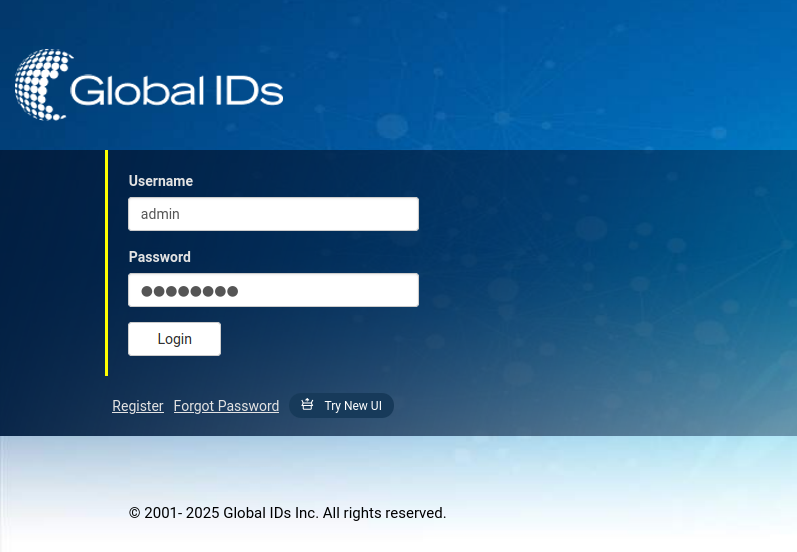The image size is (797, 552).
Task: Click the 'admin' text in Username box
Action: click(160, 214)
